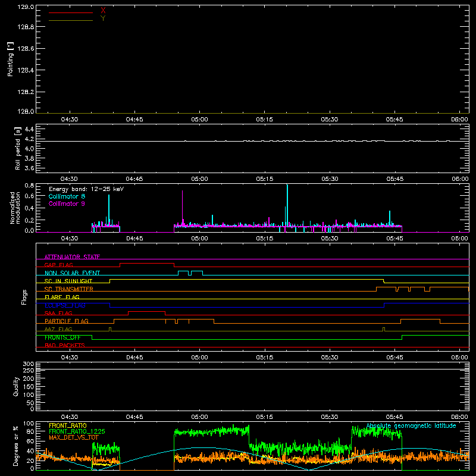Click the green FRONTS_OFF label
This screenshot has width=476, height=476.
[x=62, y=337]
